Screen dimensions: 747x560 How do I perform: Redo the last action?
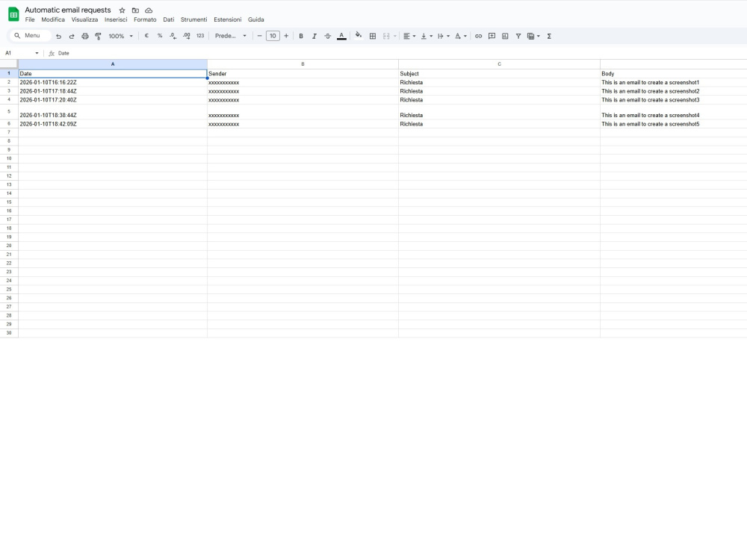(72, 36)
